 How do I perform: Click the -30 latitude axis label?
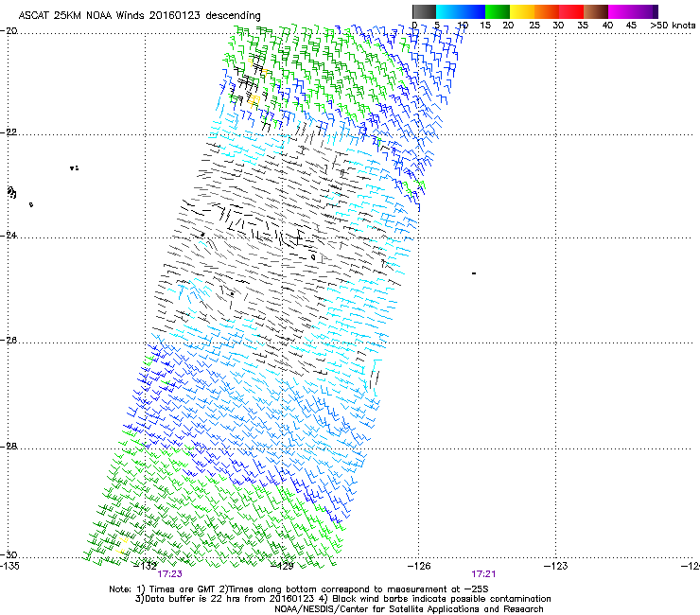click(x=9, y=554)
